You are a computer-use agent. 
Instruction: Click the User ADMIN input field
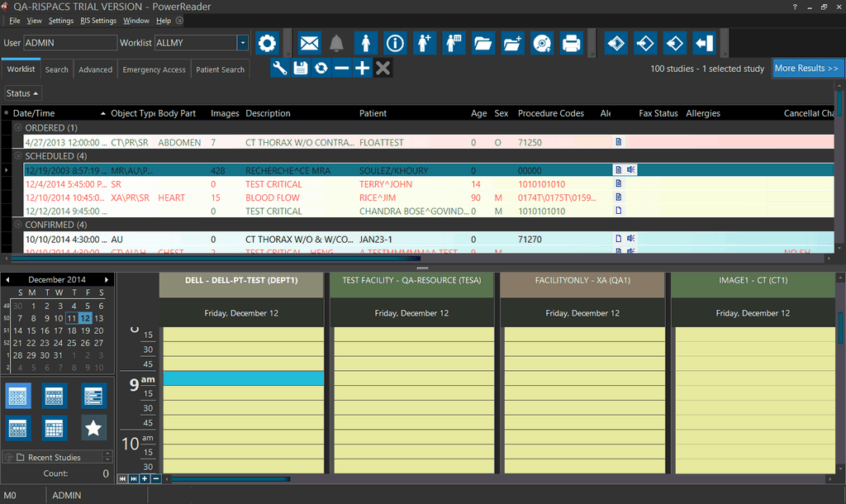pos(70,43)
